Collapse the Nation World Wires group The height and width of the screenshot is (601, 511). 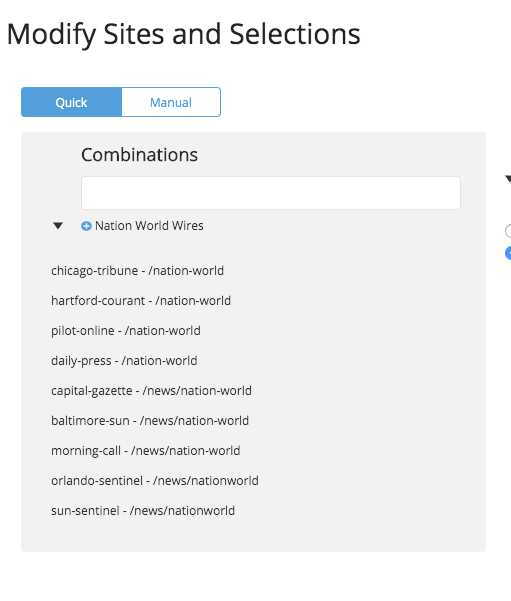58,226
